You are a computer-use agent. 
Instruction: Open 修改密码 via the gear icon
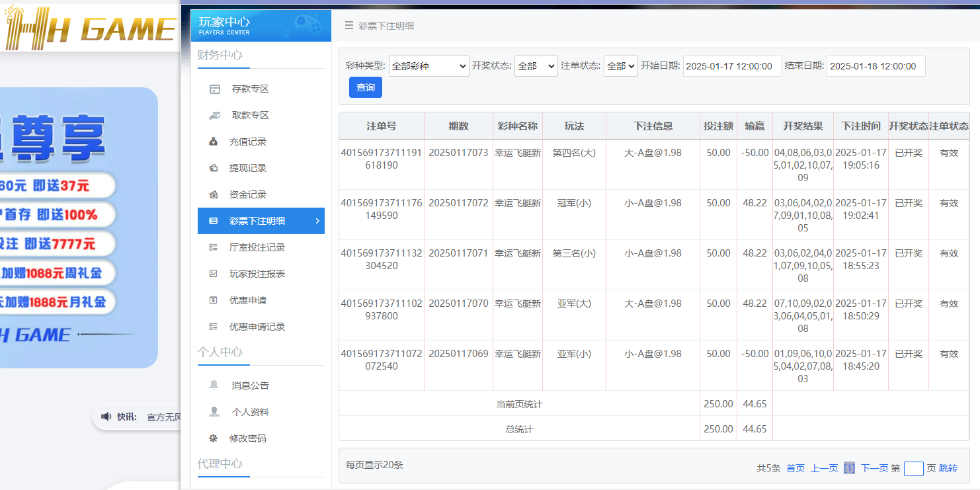214,438
